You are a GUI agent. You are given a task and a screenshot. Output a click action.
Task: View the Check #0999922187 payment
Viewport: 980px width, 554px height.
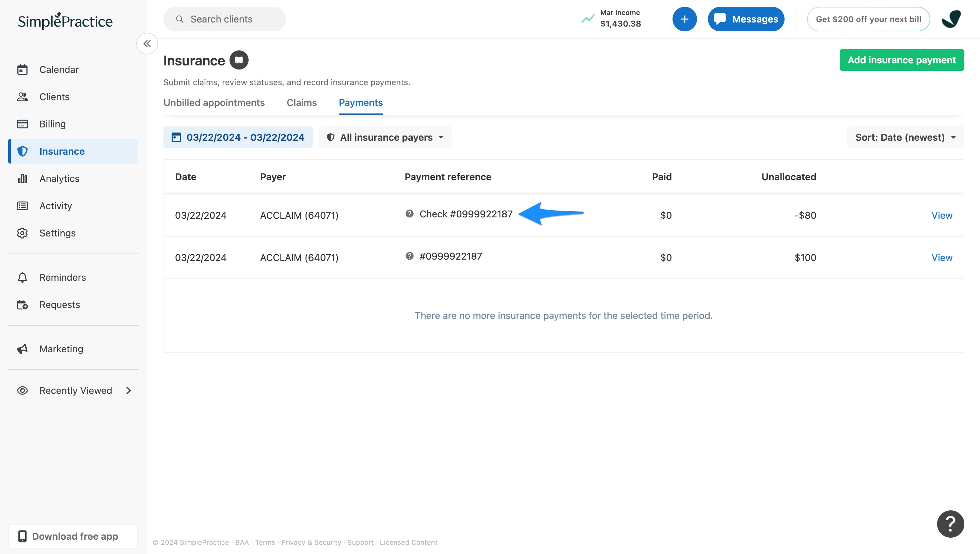tap(942, 216)
